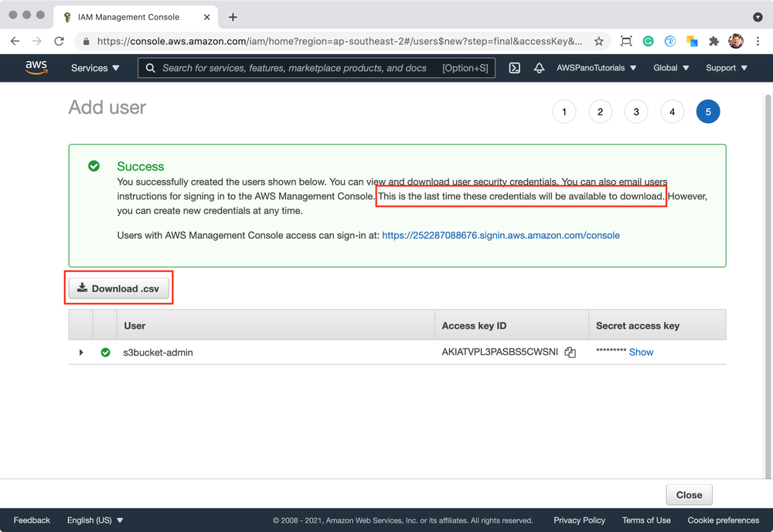
Task: Open the Support dropdown menu
Action: (x=727, y=68)
